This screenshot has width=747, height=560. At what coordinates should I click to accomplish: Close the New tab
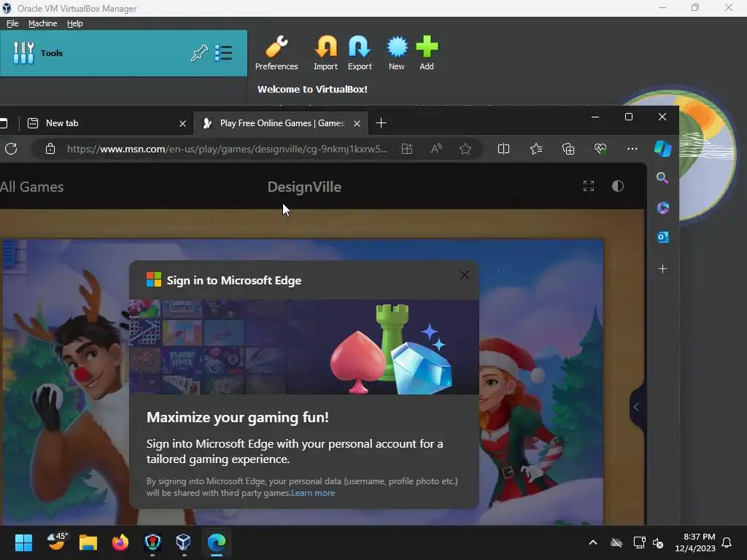click(182, 124)
